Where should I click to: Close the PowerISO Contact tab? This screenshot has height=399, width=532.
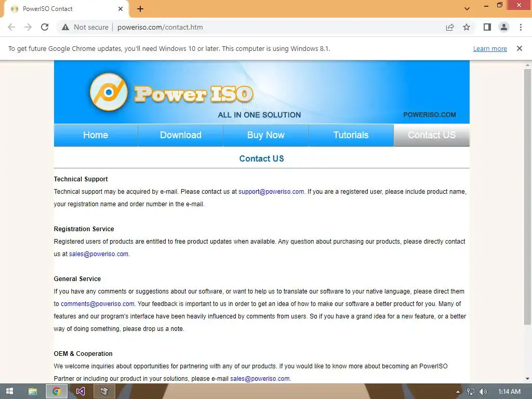[121, 9]
